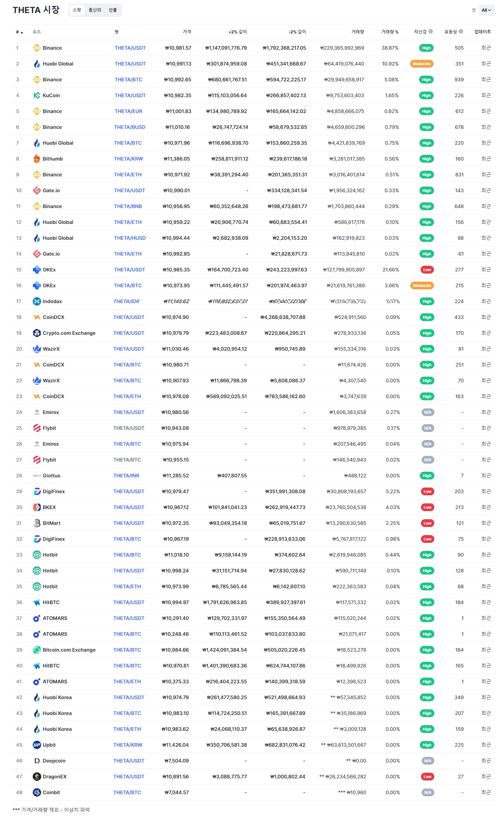Screen dimensions: 504x816
Task: Select the 스팟 tab
Action: [77, 10]
